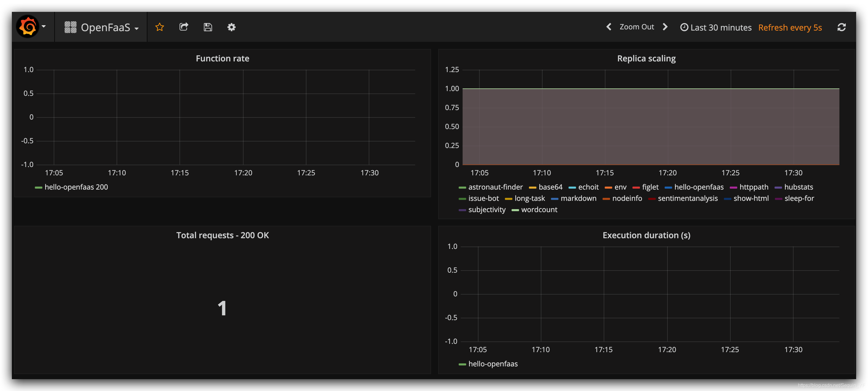Viewport: 868px width, 391px height.
Task: Toggle the astronaut-finder legend series
Action: click(491, 187)
